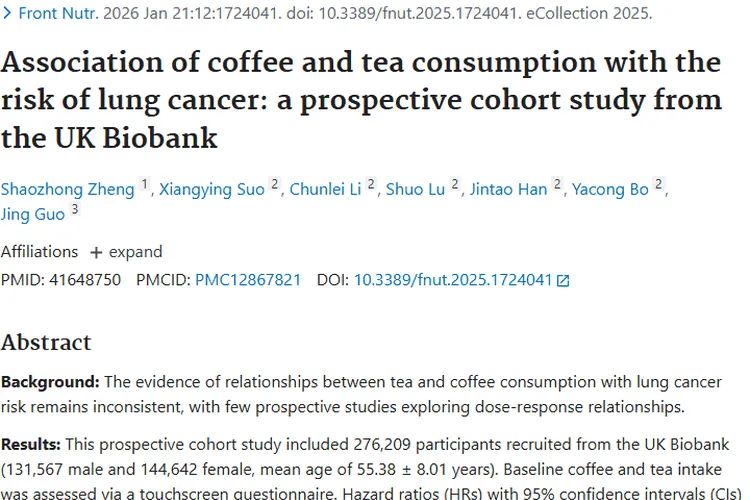This screenshot has height=500, width=750.
Task: Open author Jintao Han's link
Action: [509, 189]
